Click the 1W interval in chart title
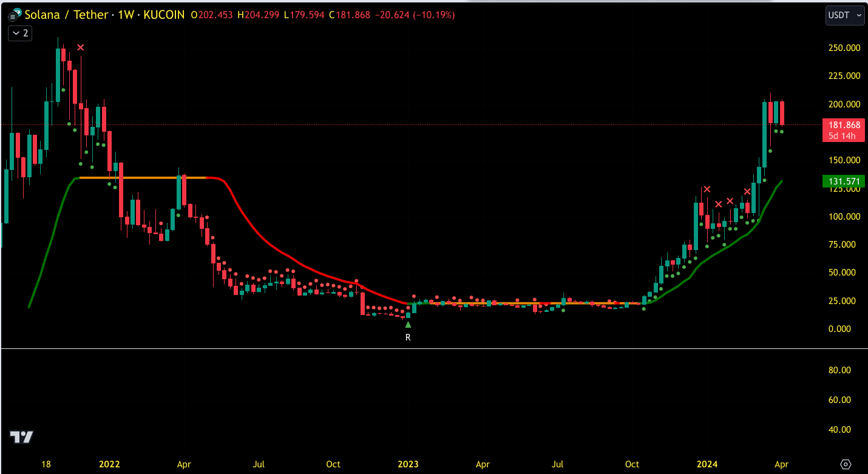The image size is (868, 474). pyautogui.click(x=126, y=15)
